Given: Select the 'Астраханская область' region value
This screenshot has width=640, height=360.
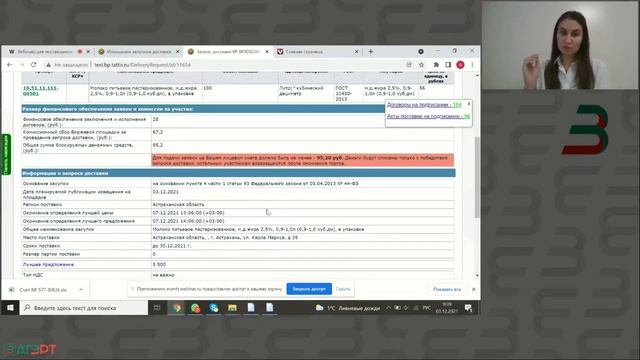Looking at the screenshot, I should (x=178, y=204).
